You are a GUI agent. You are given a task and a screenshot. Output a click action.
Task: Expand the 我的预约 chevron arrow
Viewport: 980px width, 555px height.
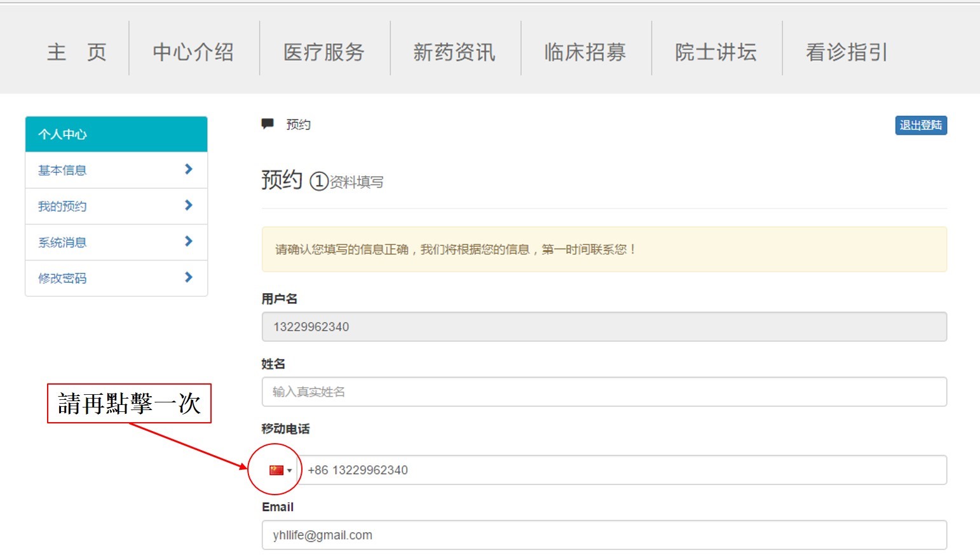click(188, 205)
